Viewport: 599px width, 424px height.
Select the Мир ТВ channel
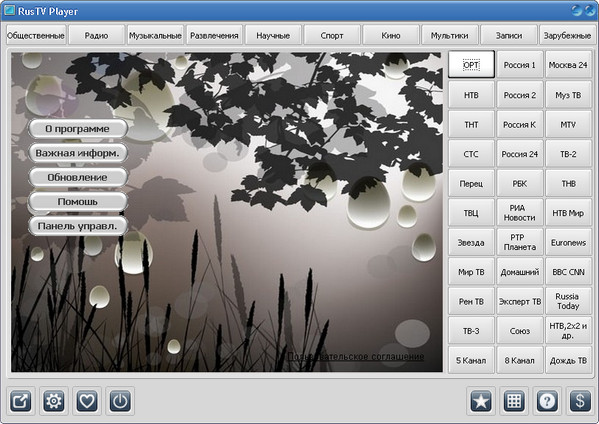(x=471, y=272)
